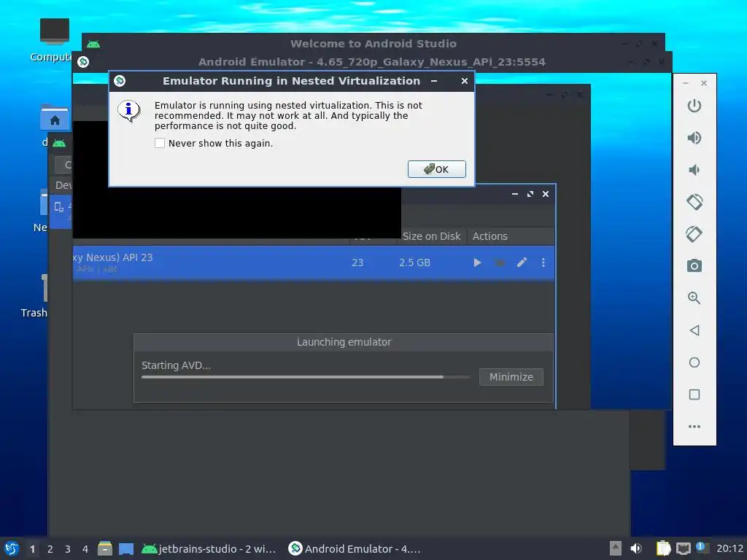Tap the emulator Overview square button
This screenshot has height=560, width=747.
click(694, 394)
